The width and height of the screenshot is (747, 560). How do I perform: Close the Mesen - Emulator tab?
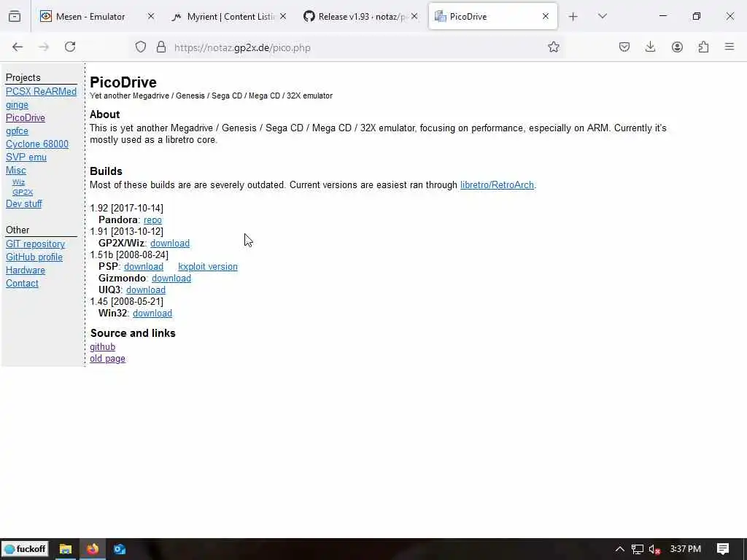tap(151, 16)
